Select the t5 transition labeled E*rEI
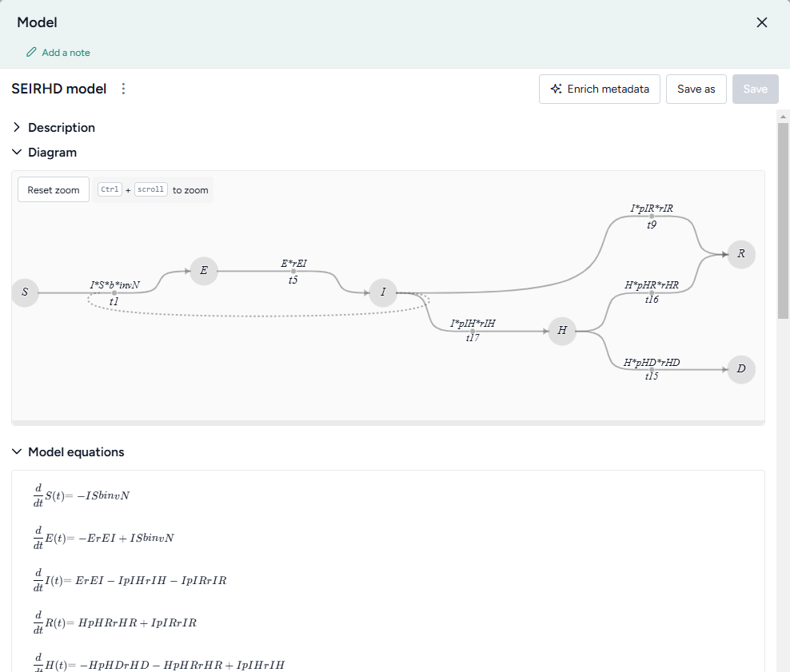This screenshot has width=790, height=672. pyautogui.click(x=293, y=272)
